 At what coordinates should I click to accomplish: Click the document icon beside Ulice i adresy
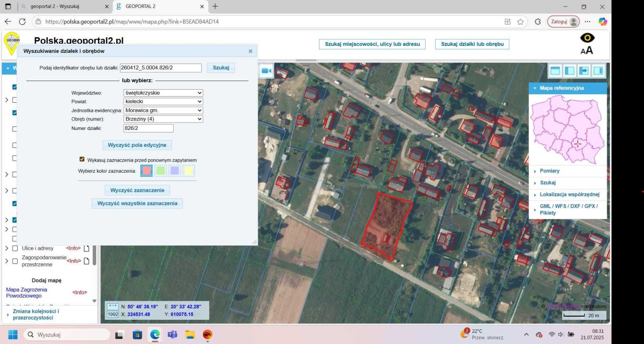(87, 248)
